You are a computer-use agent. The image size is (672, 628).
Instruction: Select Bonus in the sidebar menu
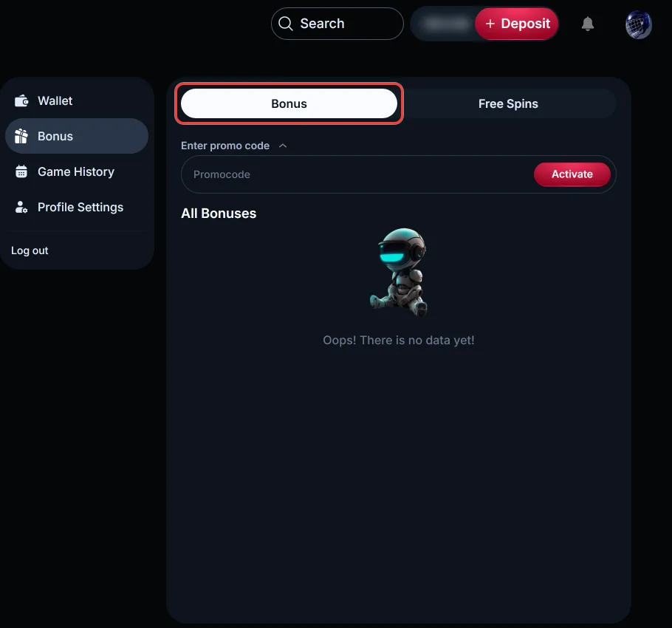77,136
